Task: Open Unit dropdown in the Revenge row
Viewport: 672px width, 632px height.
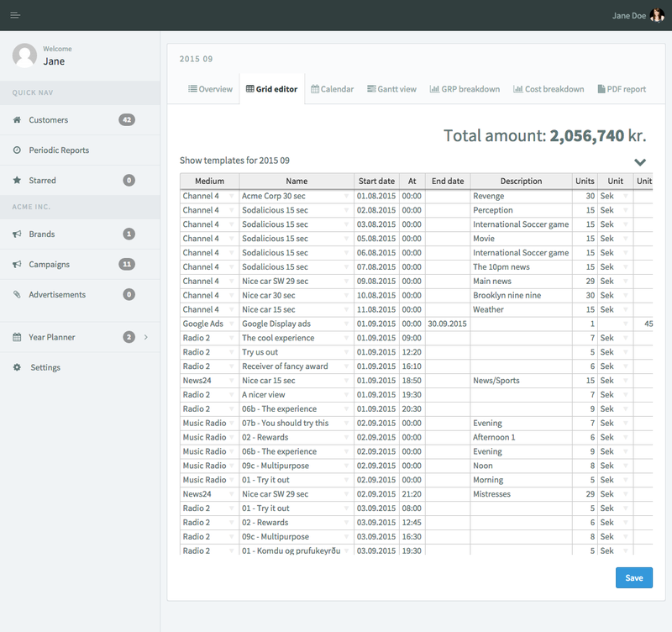Action: tap(626, 196)
